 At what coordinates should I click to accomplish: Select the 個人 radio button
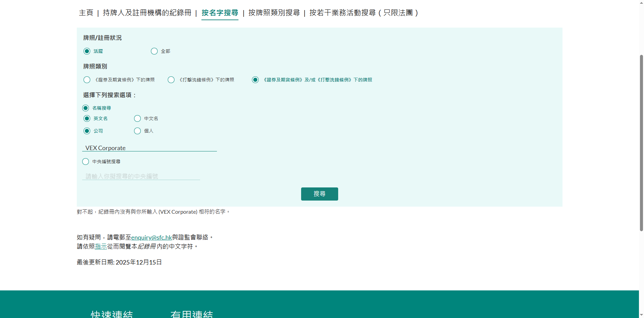137,131
